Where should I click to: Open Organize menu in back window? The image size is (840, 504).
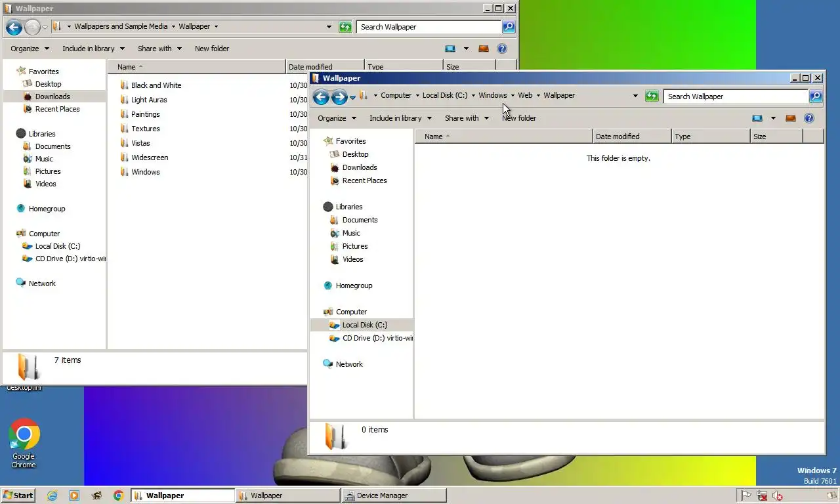pos(30,49)
